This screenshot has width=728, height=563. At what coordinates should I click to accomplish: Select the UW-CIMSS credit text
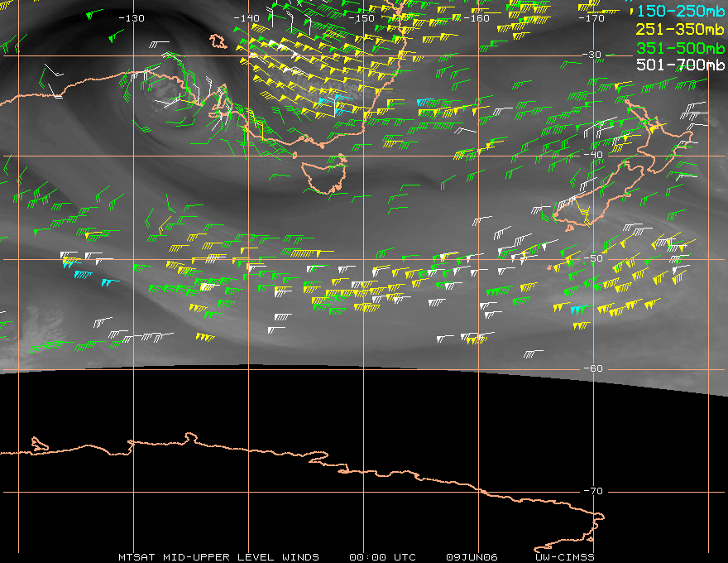[564, 557]
